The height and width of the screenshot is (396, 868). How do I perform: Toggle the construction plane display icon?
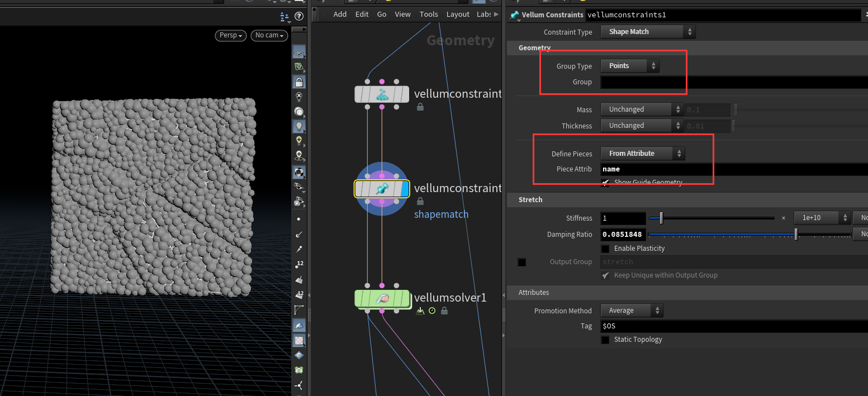[x=299, y=68]
